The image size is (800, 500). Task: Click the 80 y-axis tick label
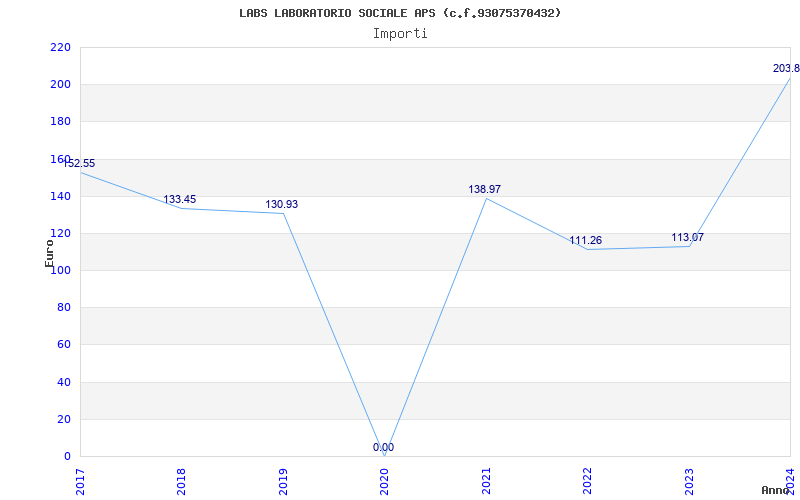point(63,308)
